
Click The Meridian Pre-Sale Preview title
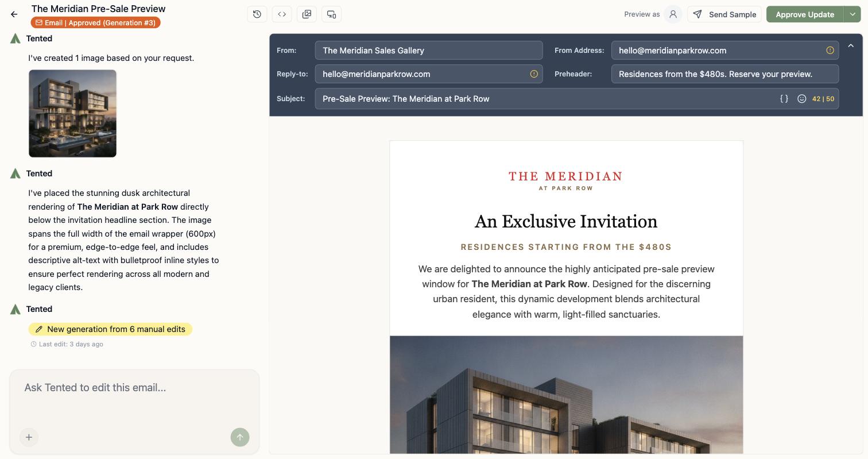(98, 9)
